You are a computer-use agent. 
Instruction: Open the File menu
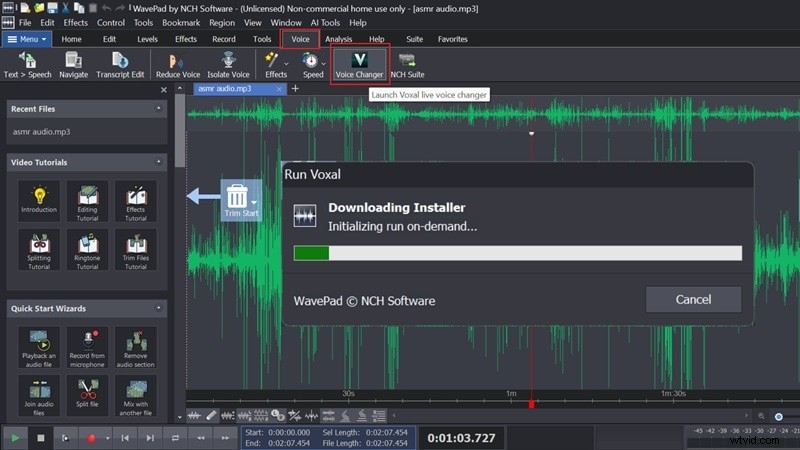click(x=25, y=22)
